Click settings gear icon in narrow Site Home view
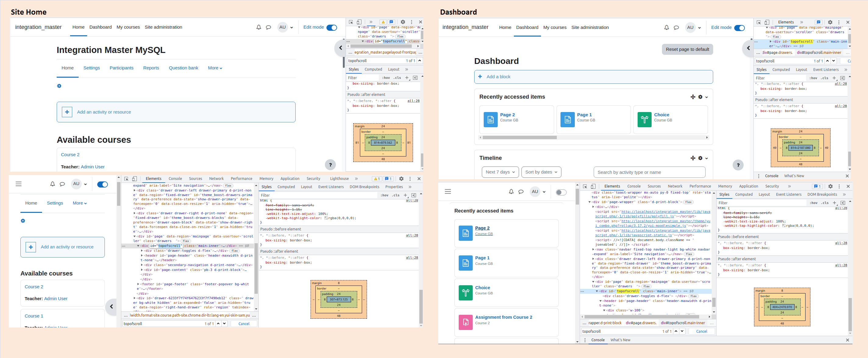 [x=23, y=221]
